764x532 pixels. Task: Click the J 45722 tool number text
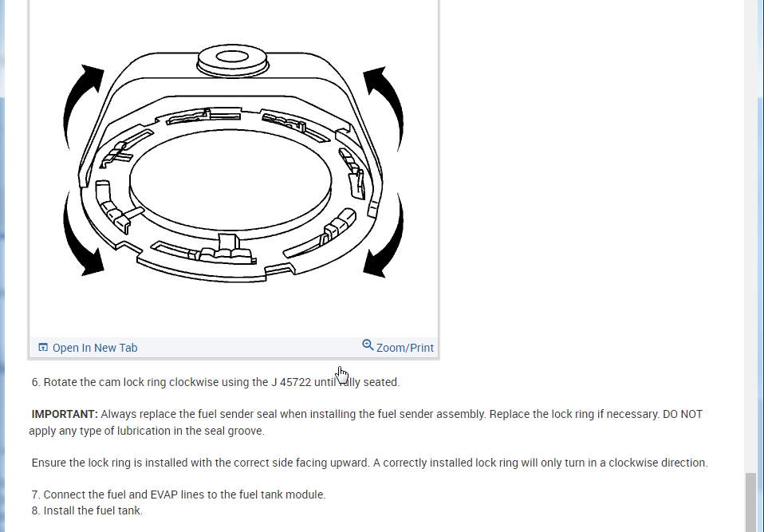291,382
